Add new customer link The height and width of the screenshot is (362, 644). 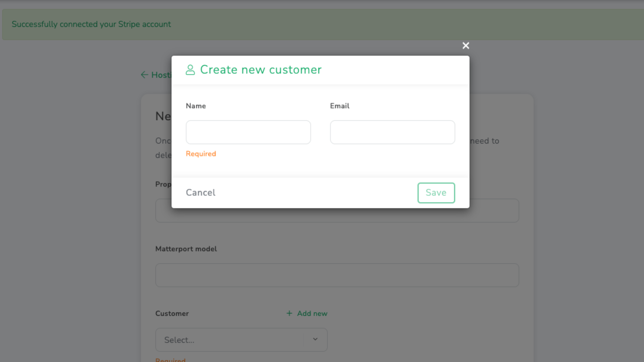click(307, 313)
